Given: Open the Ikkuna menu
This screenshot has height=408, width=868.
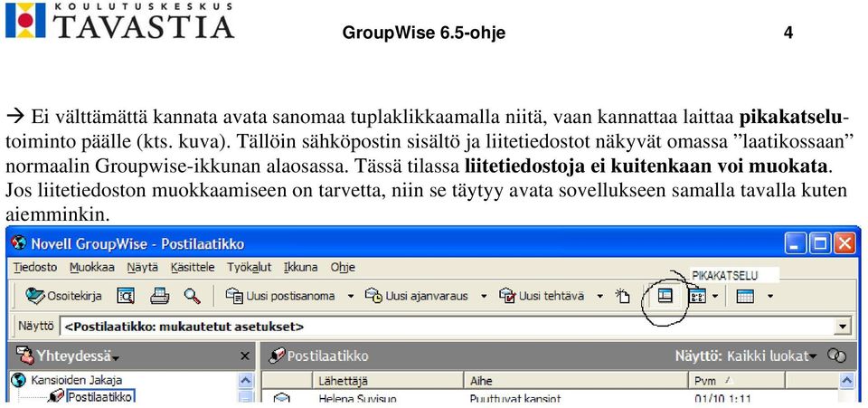Looking at the screenshot, I should pos(300,268).
